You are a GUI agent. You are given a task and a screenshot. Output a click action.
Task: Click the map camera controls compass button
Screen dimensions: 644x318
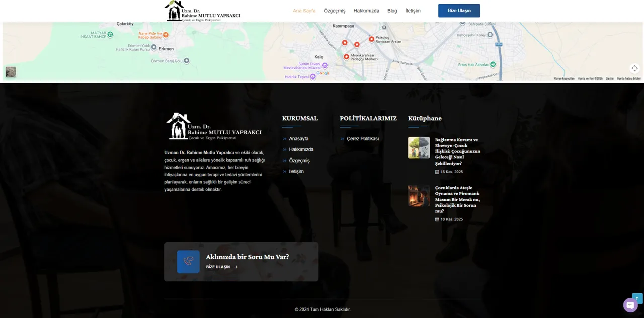[634, 68]
